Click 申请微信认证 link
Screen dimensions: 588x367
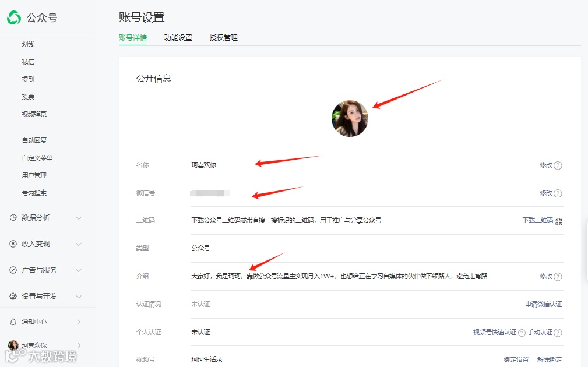[x=544, y=304]
